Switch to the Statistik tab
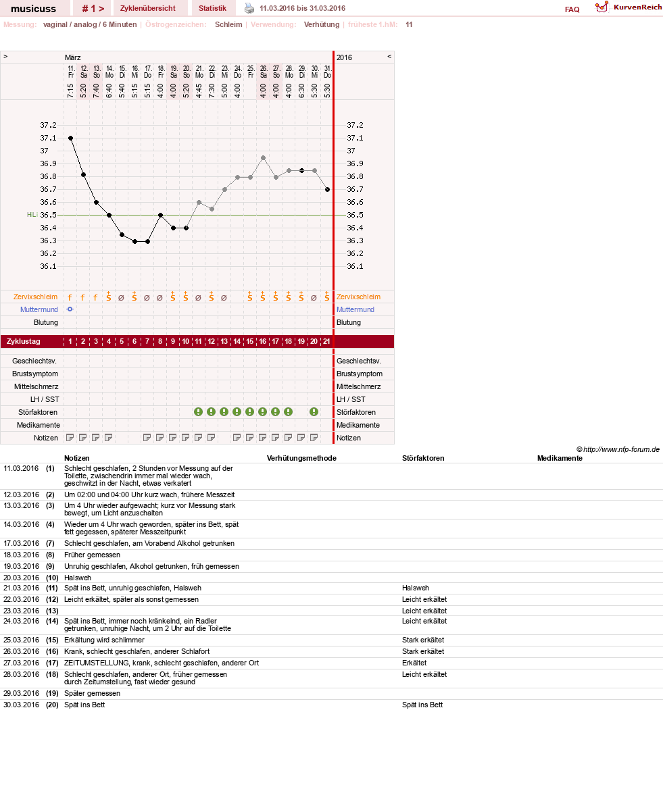This screenshot has height=812, width=663. [212, 8]
